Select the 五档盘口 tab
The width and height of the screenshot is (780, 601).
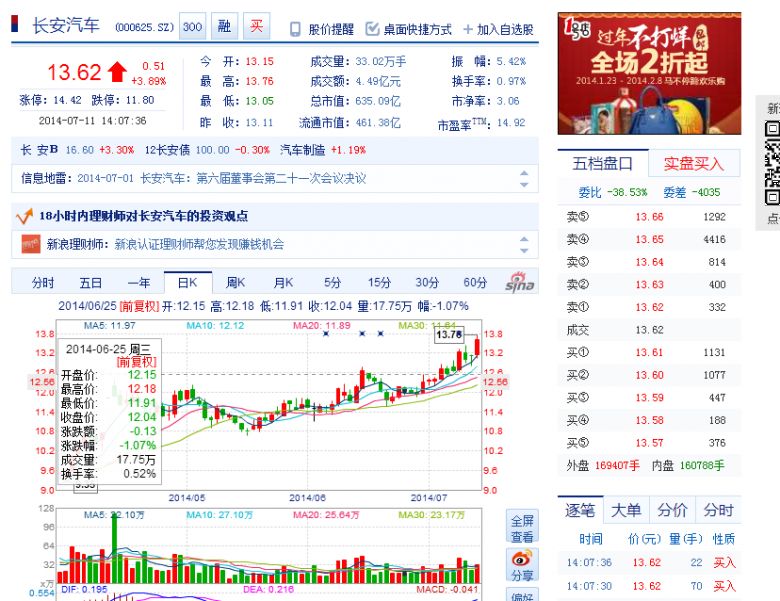click(x=602, y=163)
